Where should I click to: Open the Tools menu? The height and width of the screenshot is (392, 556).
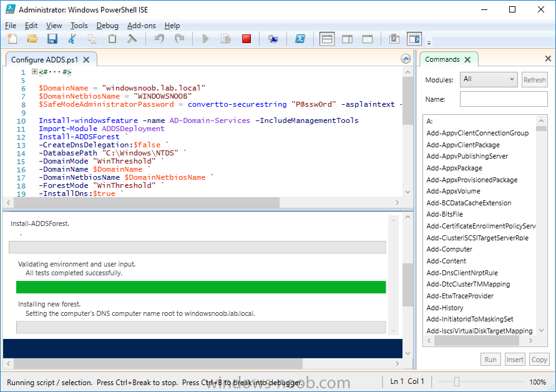click(x=79, y=26)
